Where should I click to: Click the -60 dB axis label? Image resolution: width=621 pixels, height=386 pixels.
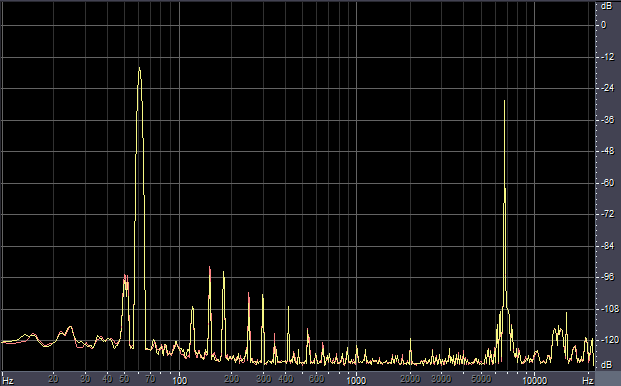pyautogui.click(x=607, y=183)
